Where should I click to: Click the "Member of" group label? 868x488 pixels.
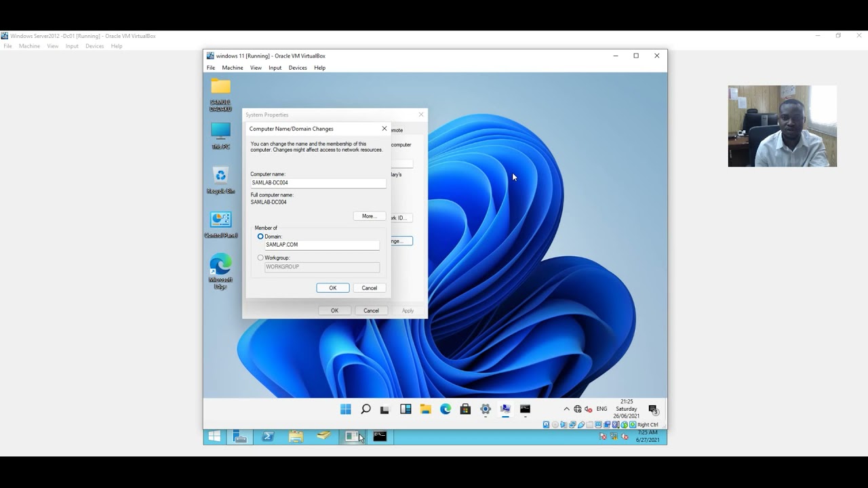click(266, 228)
